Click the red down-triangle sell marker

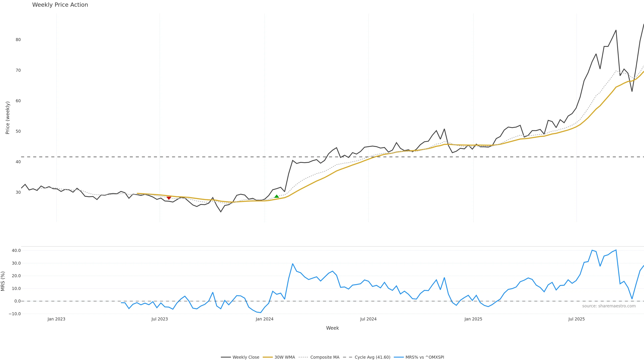(169, 198)
